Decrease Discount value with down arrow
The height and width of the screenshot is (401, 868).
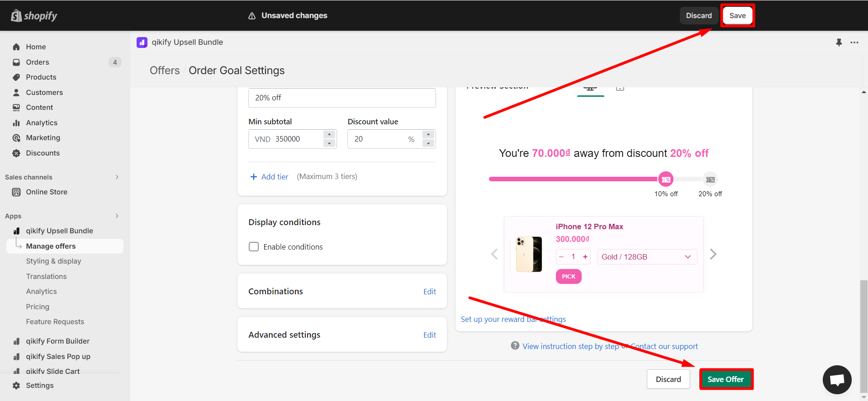pos(428,143)
